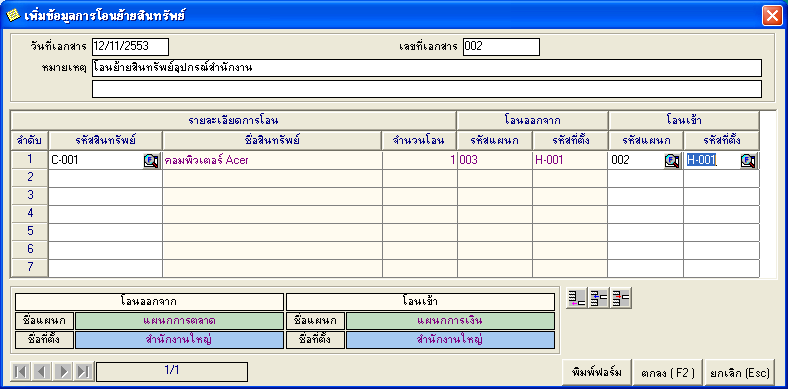This screenshot has width=788, height=389.
Task: Click transfer quantity cell showing 1
Action: click(x=420, y=161)
